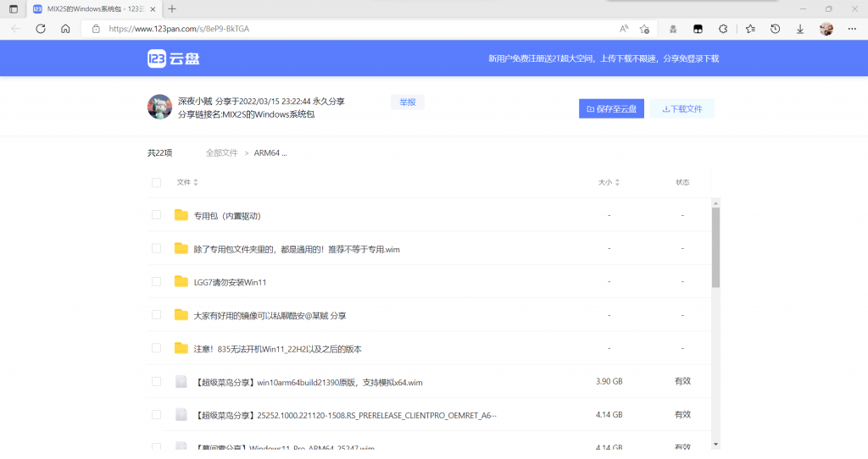The width and height of the screenshot is (868, 459).
Task: Click the read aloud icon in address bar
Action: 624,28
